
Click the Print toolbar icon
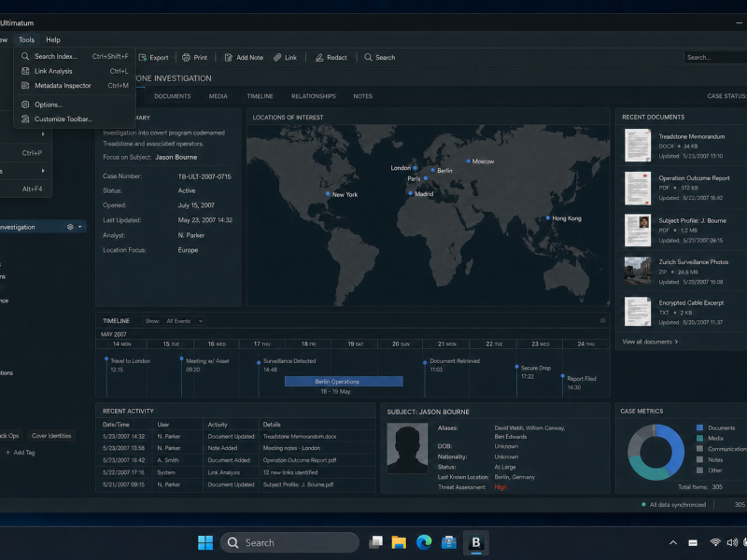186,58
